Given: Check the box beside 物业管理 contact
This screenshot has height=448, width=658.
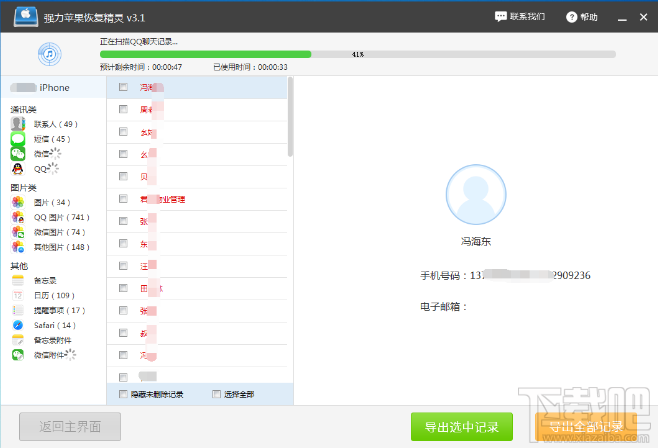Looking at the screenshot, I should 123,198.
